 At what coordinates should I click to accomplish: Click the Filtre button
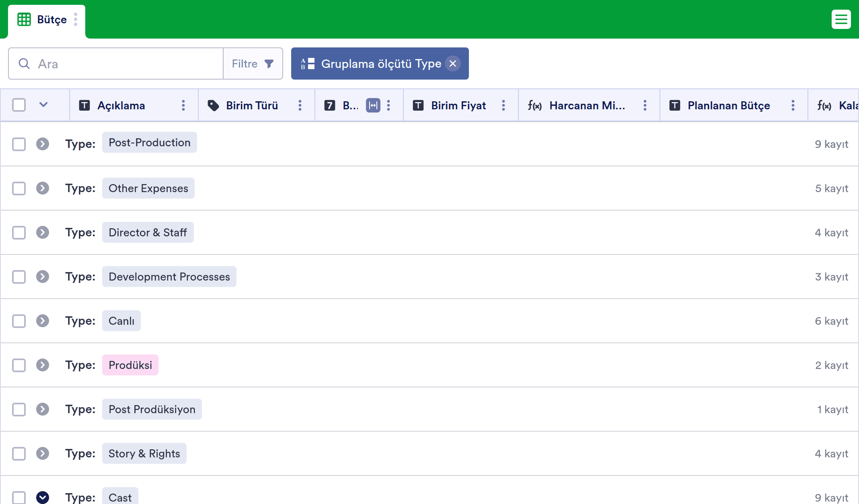point(253,64)
